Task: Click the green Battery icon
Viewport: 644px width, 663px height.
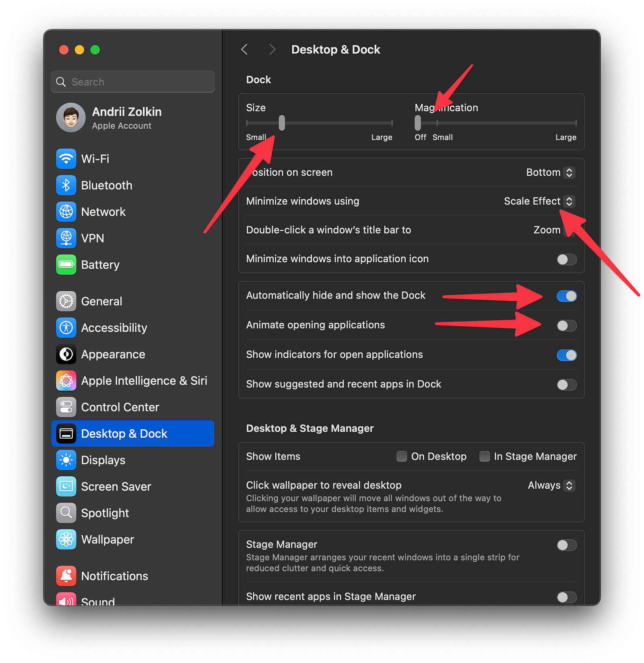Action: click(x=66, y=265)
